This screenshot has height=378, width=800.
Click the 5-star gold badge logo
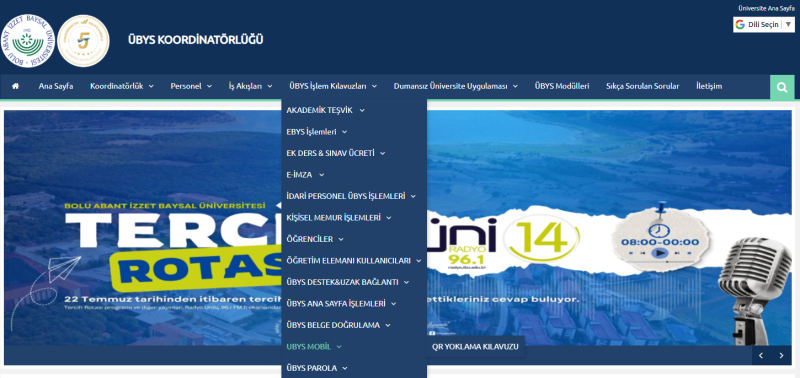coord(83,41)
